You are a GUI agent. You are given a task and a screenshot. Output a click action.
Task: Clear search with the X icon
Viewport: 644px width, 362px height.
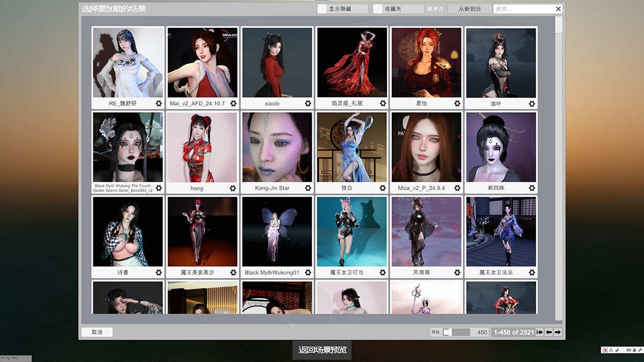tap(558, 9)
